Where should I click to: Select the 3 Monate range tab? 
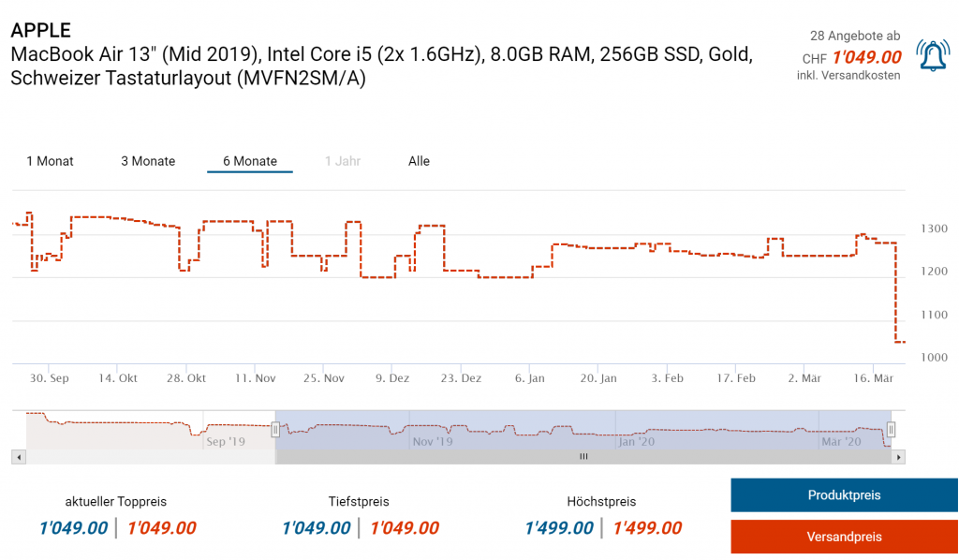(148, 161)
